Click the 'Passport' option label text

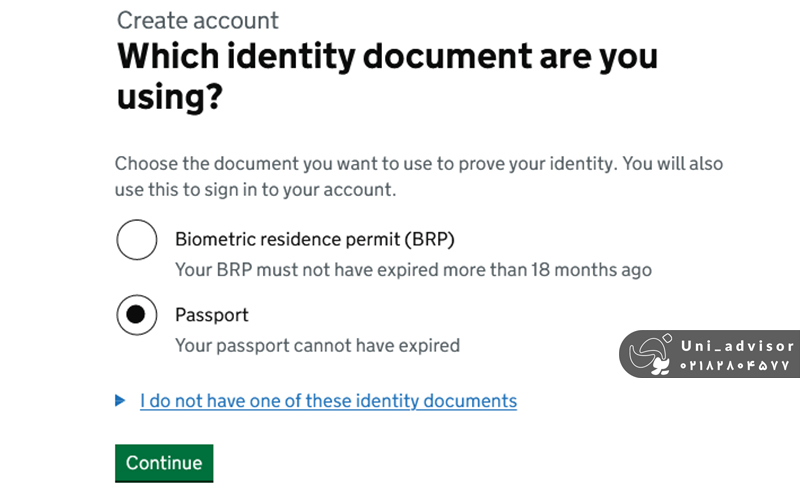click(x=212, y=315)
